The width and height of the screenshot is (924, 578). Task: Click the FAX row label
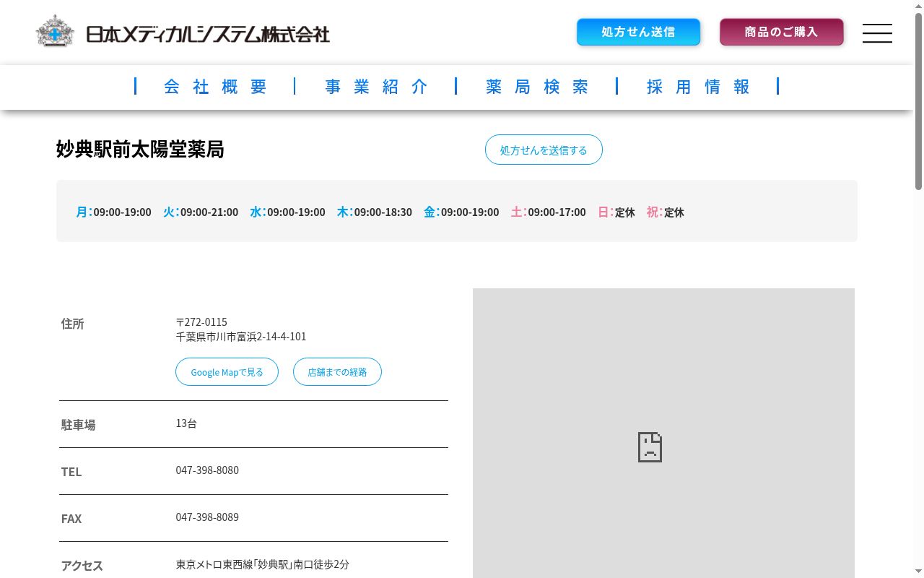coord(71,519)
